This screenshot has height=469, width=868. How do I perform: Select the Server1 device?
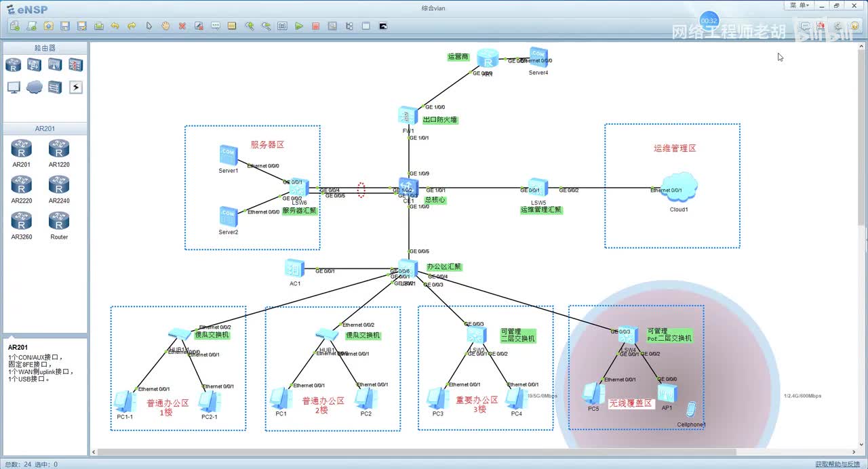229,155
